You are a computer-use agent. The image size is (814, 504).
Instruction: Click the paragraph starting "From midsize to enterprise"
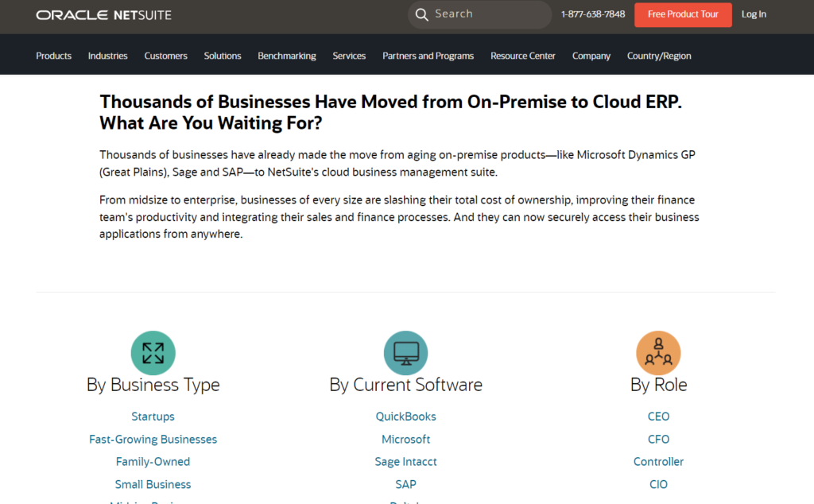399,217
